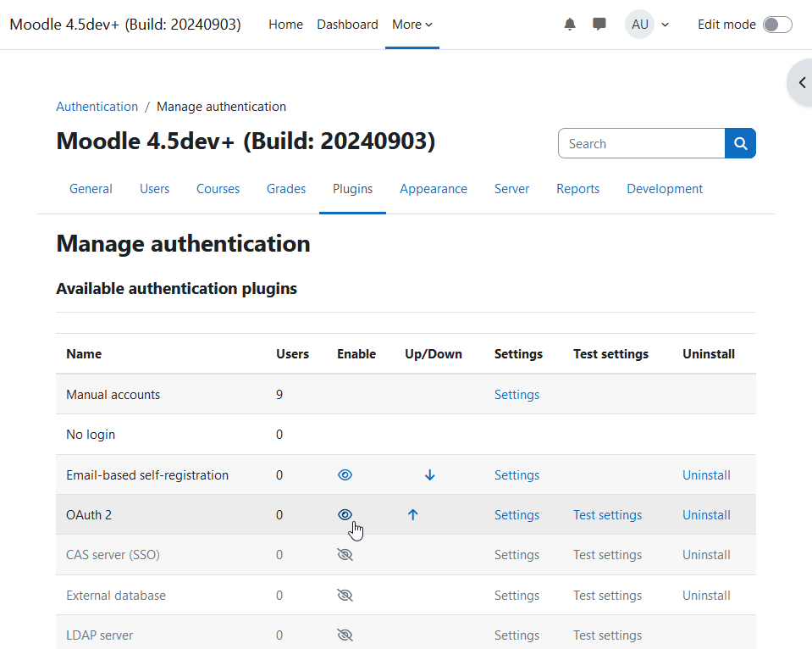Screen dimensions: 812x649
Task: Open Settings for CAS server (SSO)
Action: 516,555
